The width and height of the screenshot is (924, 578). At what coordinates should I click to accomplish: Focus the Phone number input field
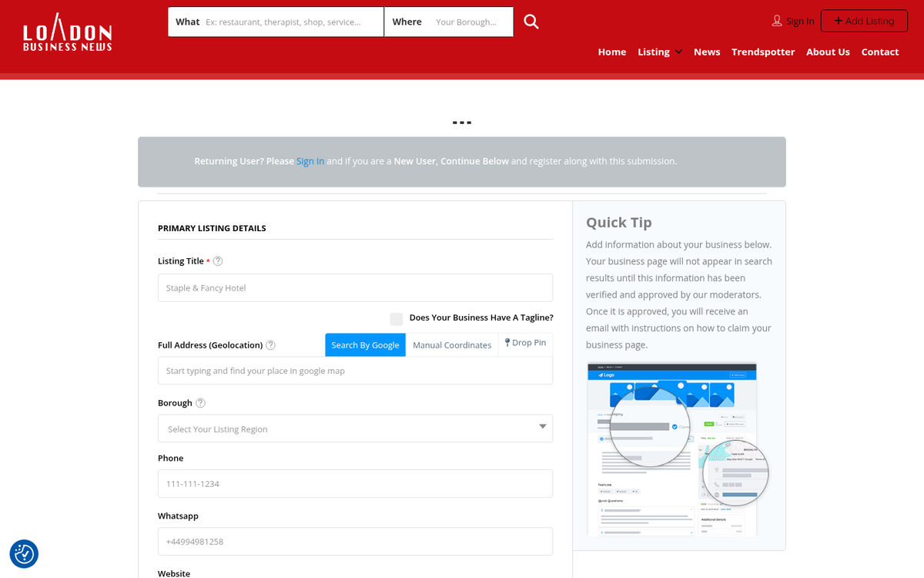click(355, 483)
